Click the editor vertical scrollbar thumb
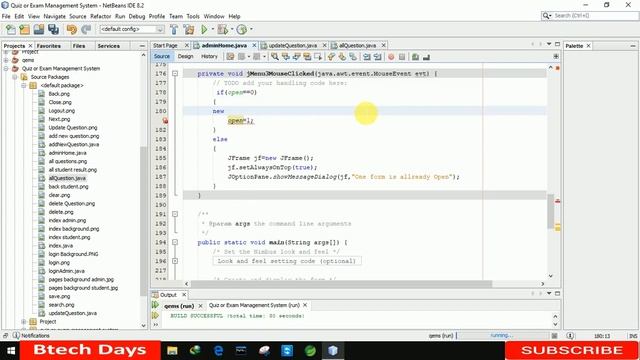This screenshot has width=640, height=360. point(551,211)
